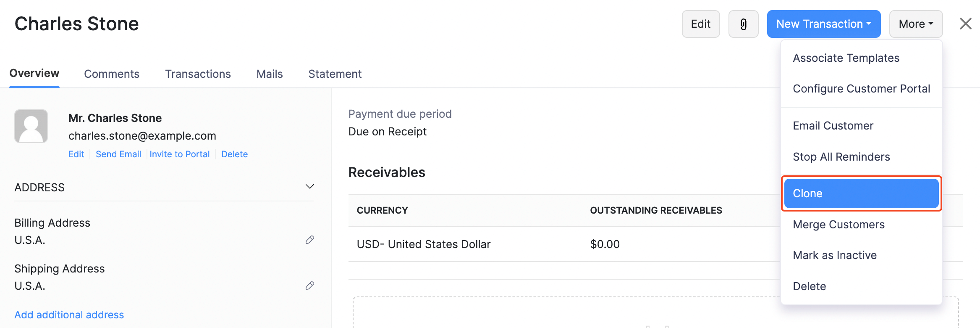Click Add additional address link

(x=69, y=315)
